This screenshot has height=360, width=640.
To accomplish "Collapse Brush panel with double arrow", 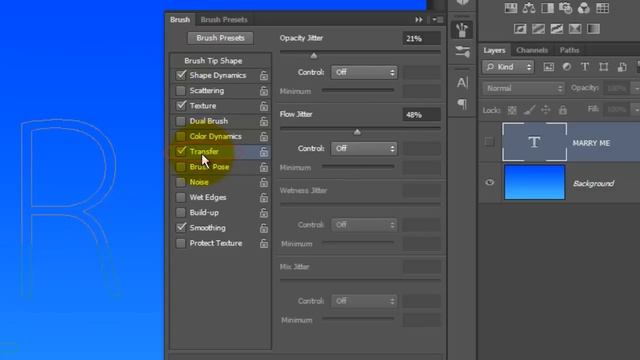I will 419,20.
